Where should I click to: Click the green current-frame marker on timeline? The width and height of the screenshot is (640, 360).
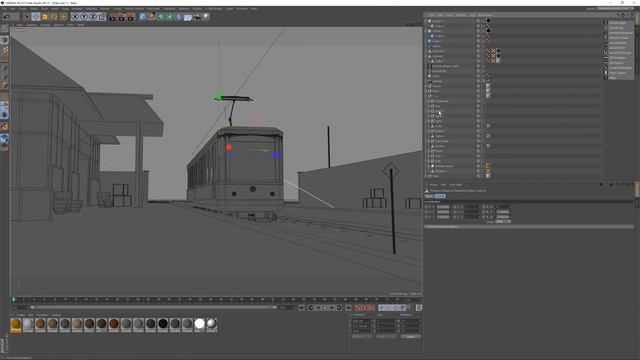click(13, 300)
